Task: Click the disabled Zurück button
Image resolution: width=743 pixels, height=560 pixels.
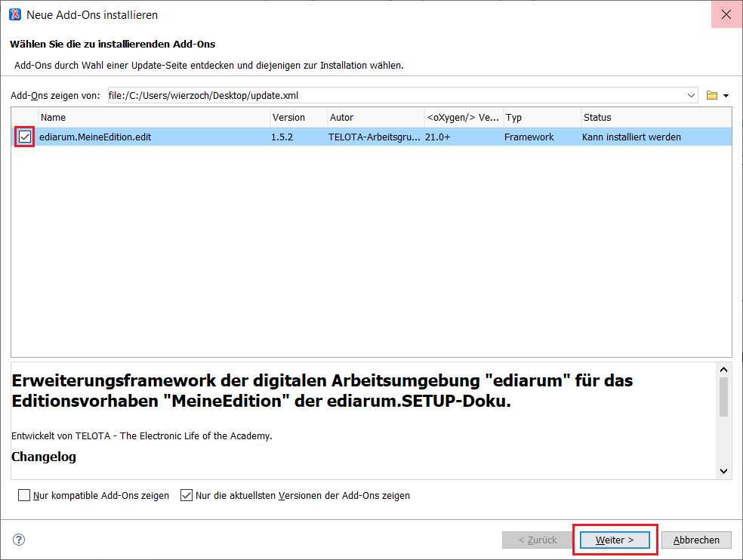Action: 538,540
